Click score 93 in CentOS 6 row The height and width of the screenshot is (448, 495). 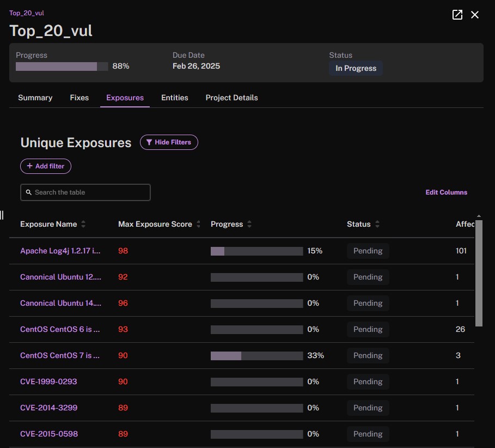click(x=123, y=329)
